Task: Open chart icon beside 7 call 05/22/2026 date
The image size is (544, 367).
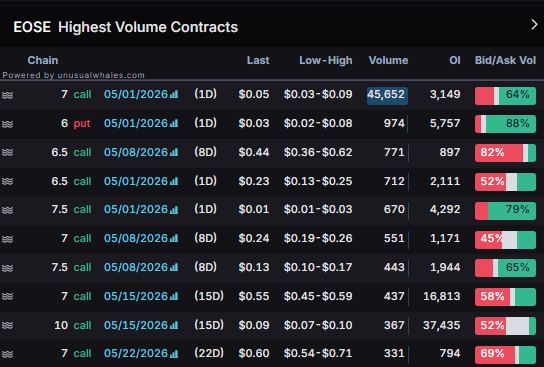Action: [174, 353]
